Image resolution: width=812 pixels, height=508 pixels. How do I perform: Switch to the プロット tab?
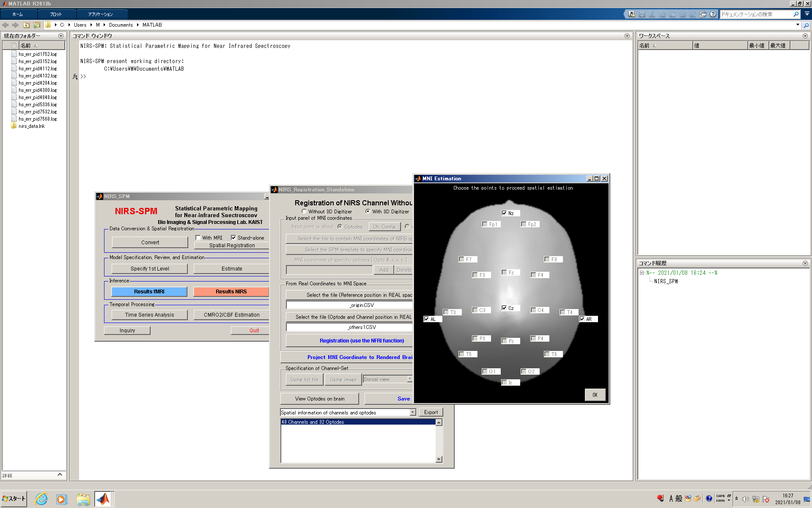pyautogui.click(x=56, y=14)
